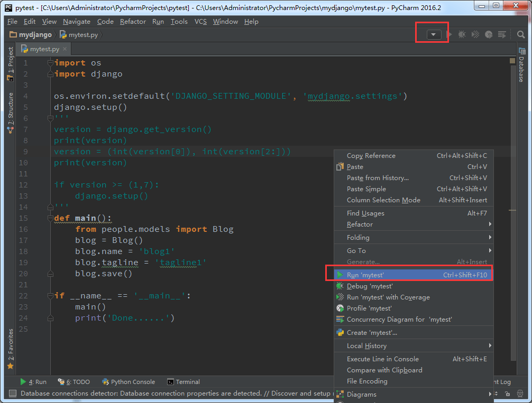This screenshot has width=532, height=403.
Task: Expand the Go To submenu
Action: 414,251
